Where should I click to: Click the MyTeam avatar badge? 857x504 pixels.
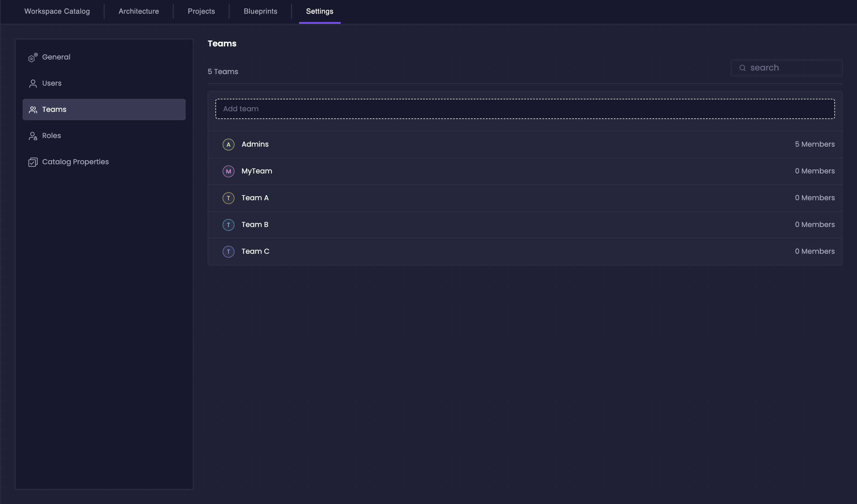(x=228, y=171)
